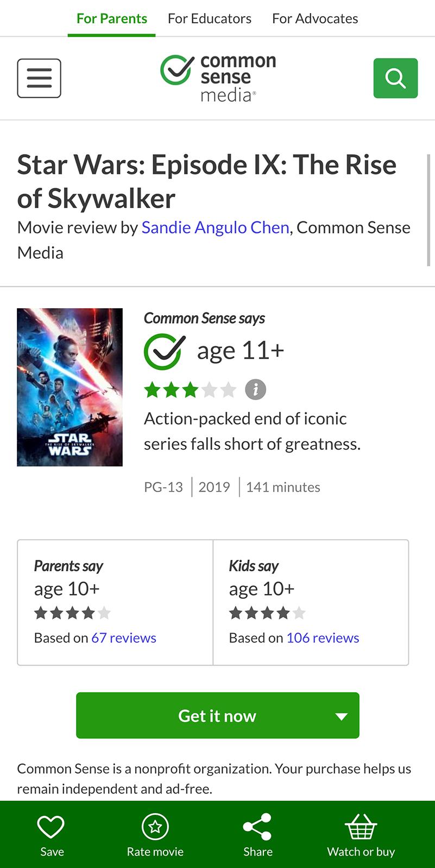
Task: Open Watch or buy basket icon
Action: (x=361, y=827)
